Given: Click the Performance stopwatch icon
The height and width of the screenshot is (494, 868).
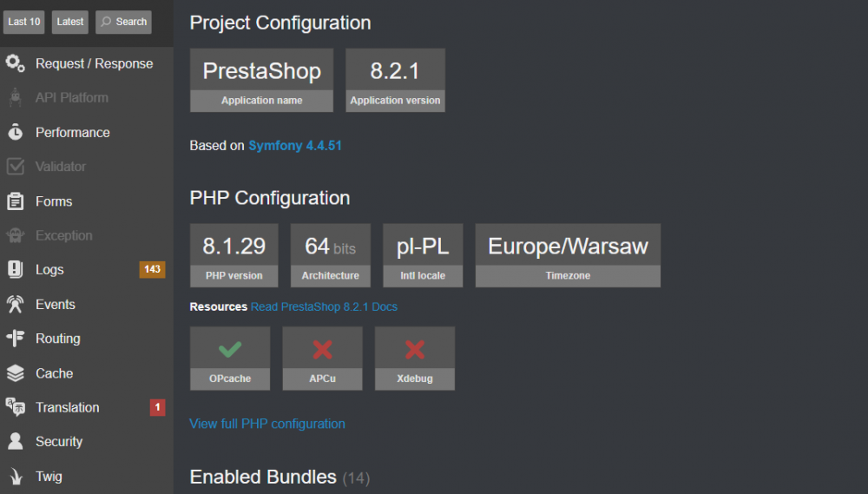Looking at the screenshot, I should tap(16, 132).
